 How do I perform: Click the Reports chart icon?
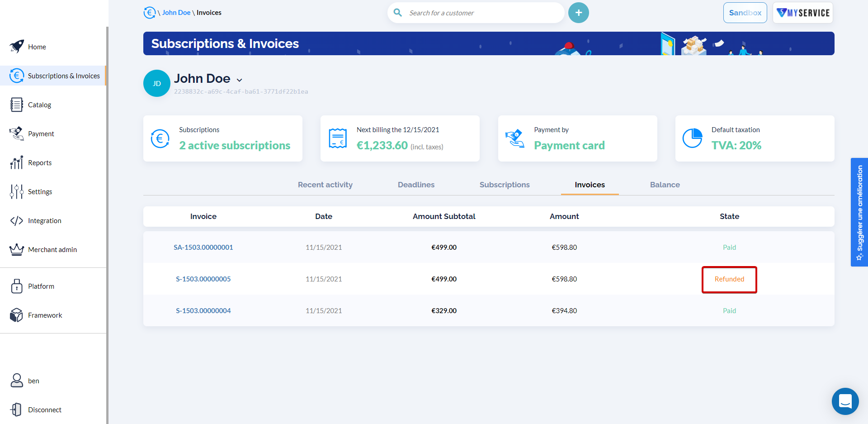(17, 162)
